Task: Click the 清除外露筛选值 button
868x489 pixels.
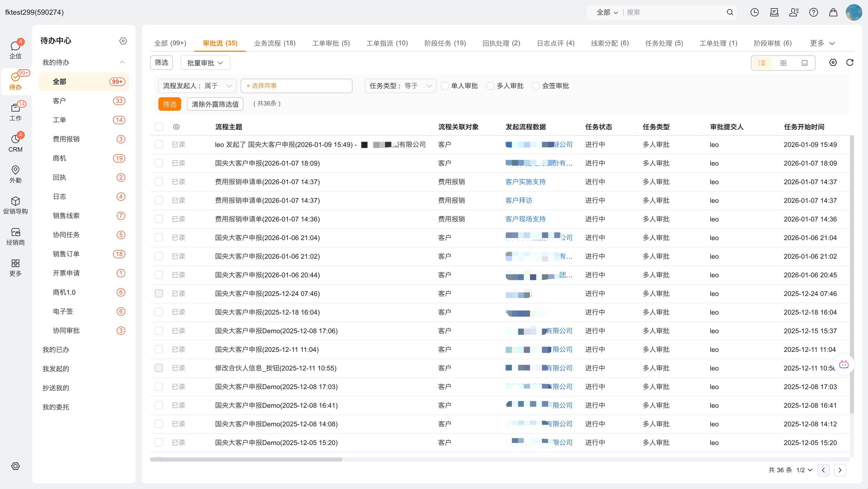Action: (x=215, y=104)
